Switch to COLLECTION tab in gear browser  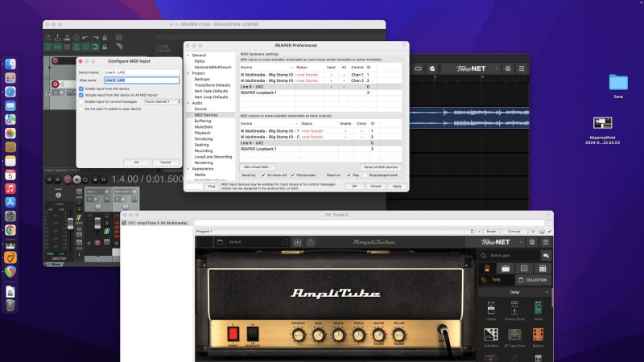click(533, 280)
